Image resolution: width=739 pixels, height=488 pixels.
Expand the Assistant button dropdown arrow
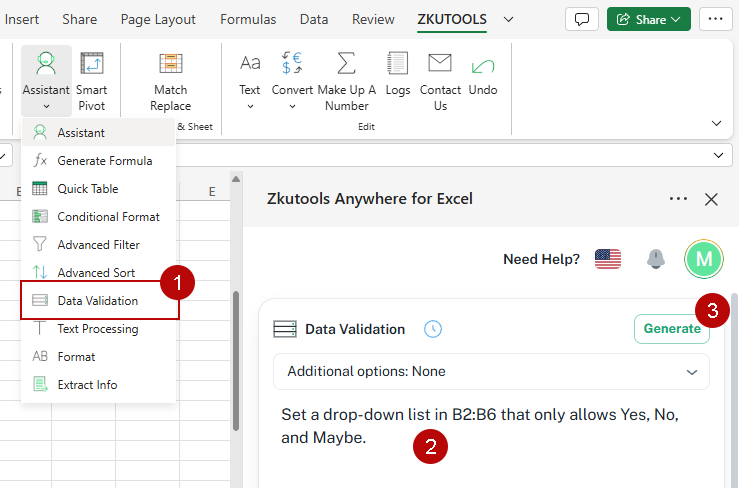point(46,107)
